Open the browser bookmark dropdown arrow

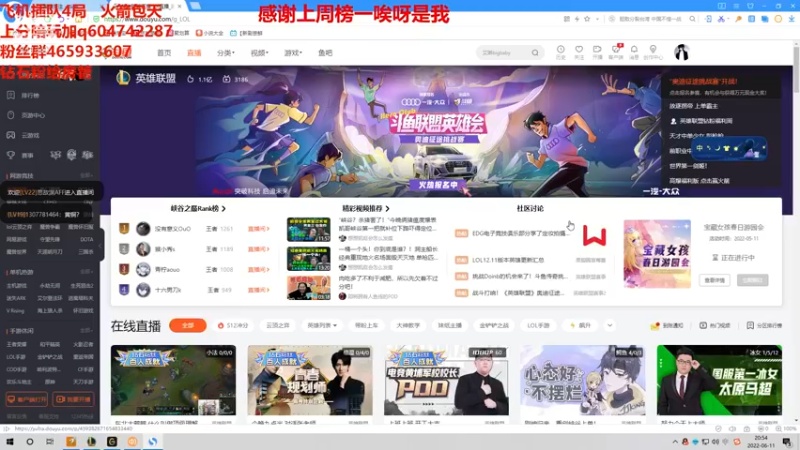click(x=597, y=19)
